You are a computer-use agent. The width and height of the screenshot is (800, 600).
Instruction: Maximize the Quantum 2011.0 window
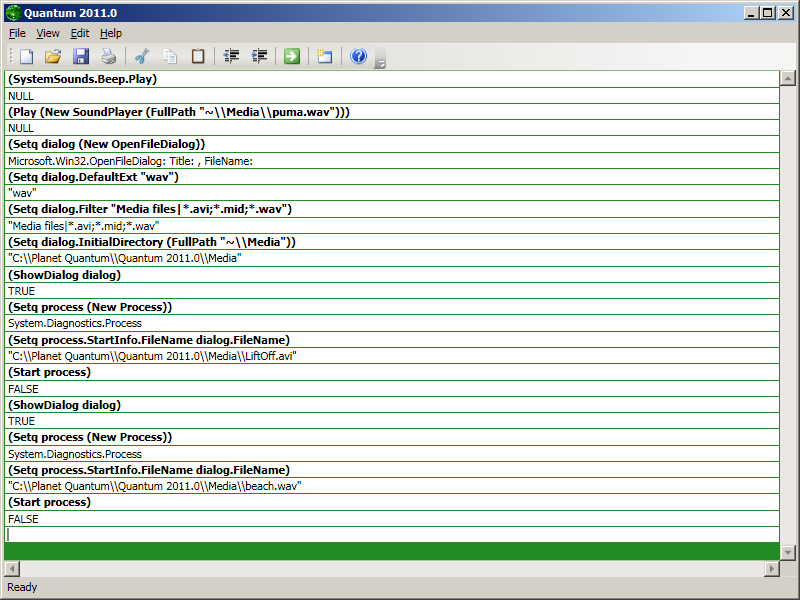tap(767, 13)
